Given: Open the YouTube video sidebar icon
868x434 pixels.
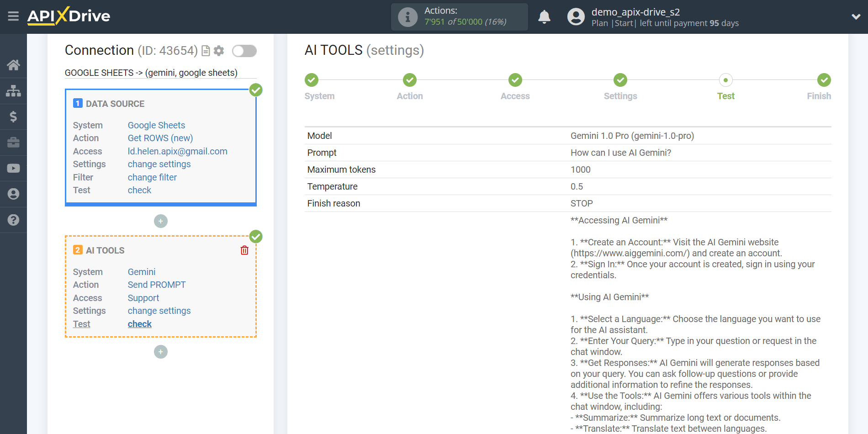Looking at the screenshot, I should pos(13,168).
